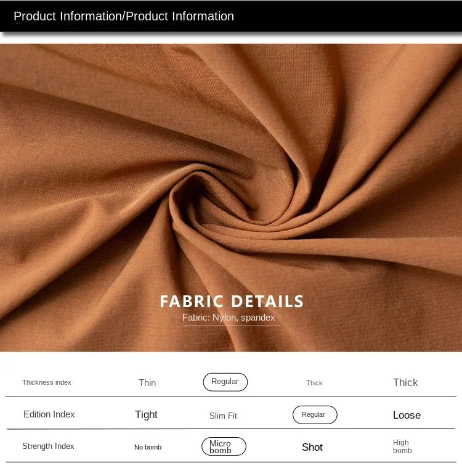This screenshot has height=476, width=462.
Task: Select the Tight edition option
Action: click(x=146, y=415)
